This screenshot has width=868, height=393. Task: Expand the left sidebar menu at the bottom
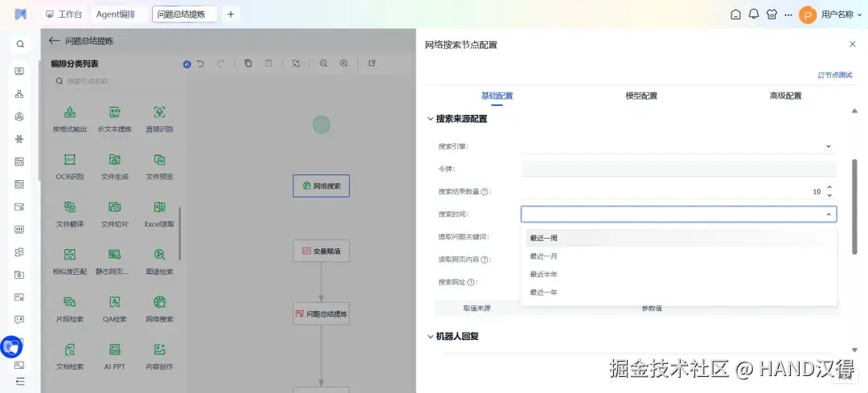[x=20, y=381]
